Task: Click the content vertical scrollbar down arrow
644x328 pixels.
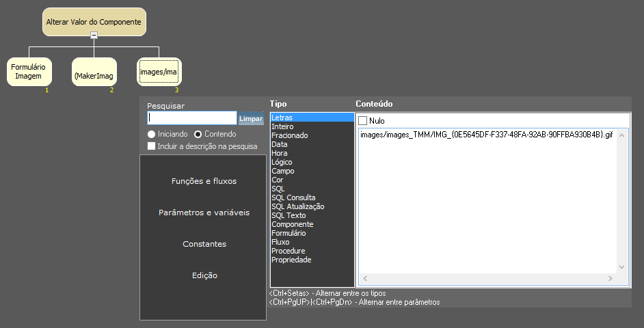Action: click(x=621, y=267)
